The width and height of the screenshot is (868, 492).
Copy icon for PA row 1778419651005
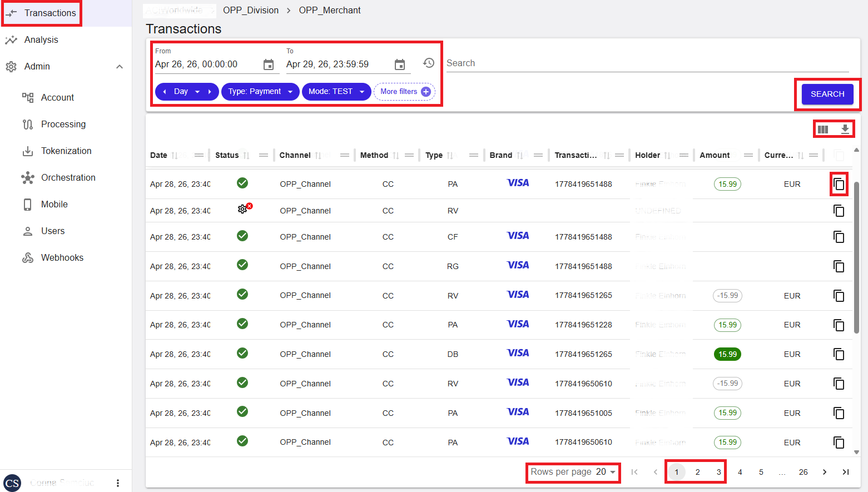(839, 413)
